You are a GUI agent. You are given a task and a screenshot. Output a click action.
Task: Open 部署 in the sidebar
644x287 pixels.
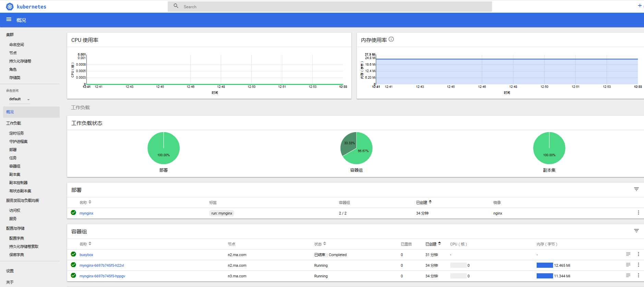click(13, 150)
